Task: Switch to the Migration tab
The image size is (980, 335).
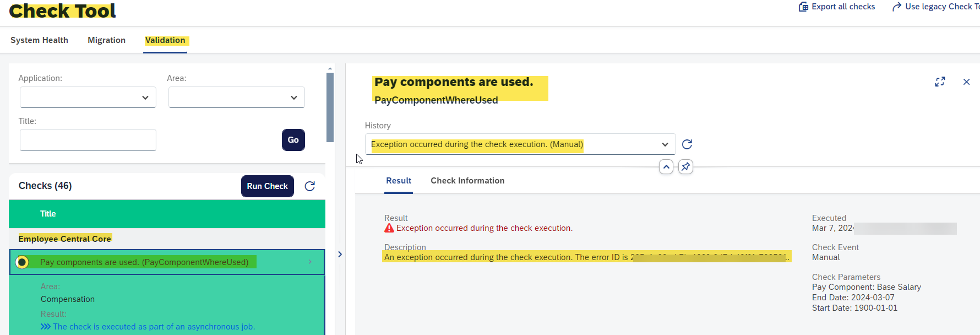Action: [106, 40]
